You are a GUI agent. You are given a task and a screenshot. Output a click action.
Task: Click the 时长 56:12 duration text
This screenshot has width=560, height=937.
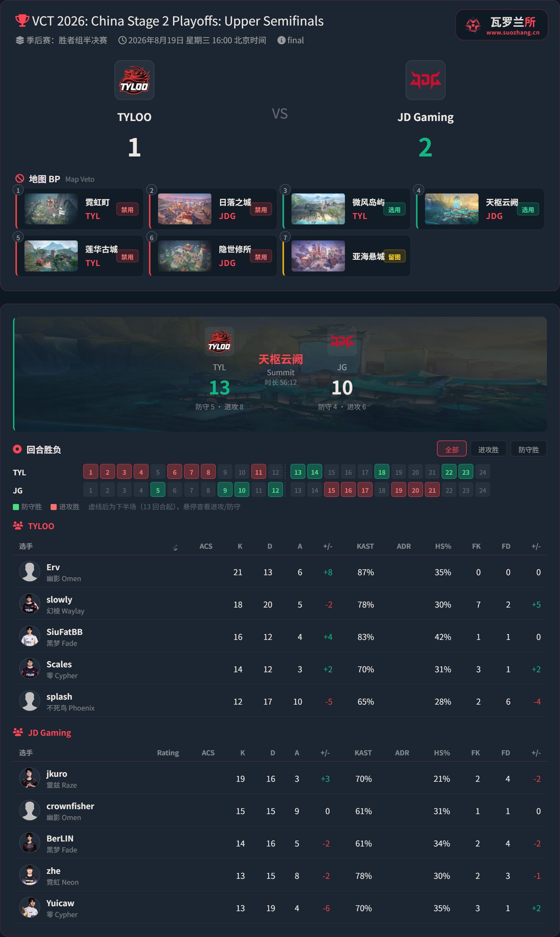tap(280, 382)
